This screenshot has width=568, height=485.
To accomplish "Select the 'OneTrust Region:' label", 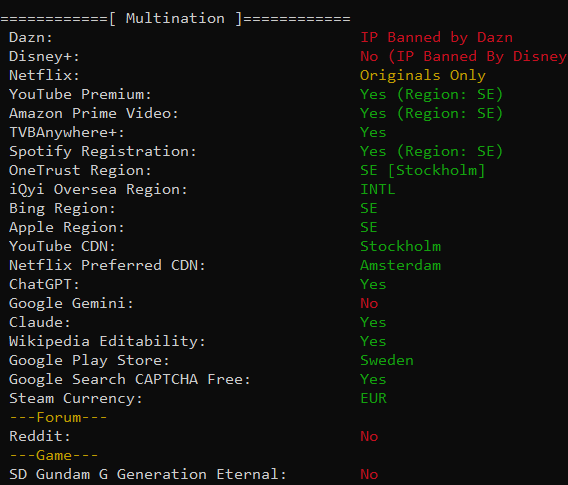I will (x=80, y=170).
